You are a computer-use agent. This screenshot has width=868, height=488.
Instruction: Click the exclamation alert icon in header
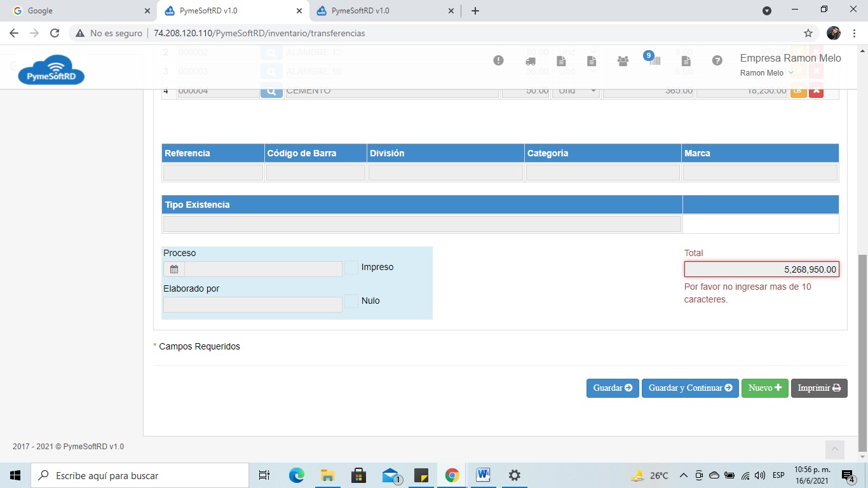tap(498, 60)
